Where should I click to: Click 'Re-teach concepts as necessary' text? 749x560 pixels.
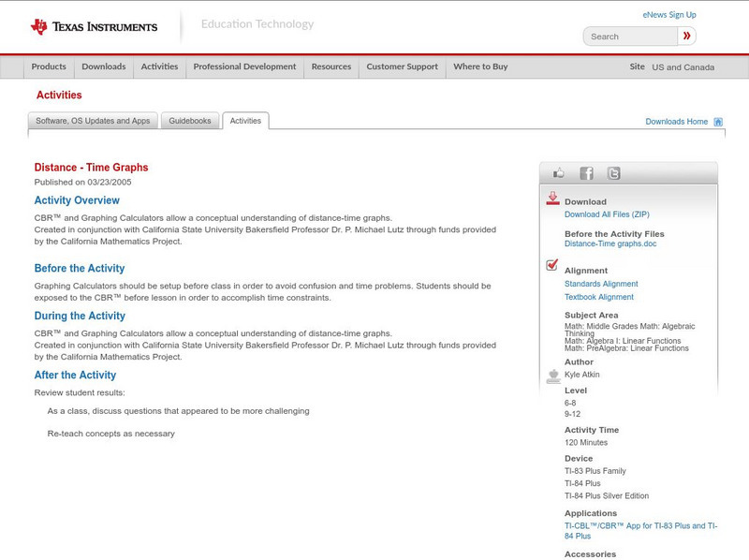pyautogui.click(x=110, y=434)
